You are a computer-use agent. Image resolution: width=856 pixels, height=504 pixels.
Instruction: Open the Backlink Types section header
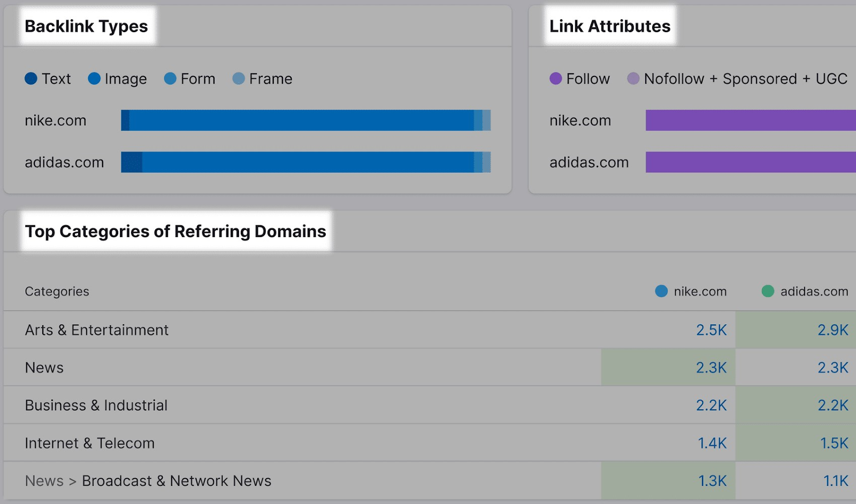coord(86,26)
